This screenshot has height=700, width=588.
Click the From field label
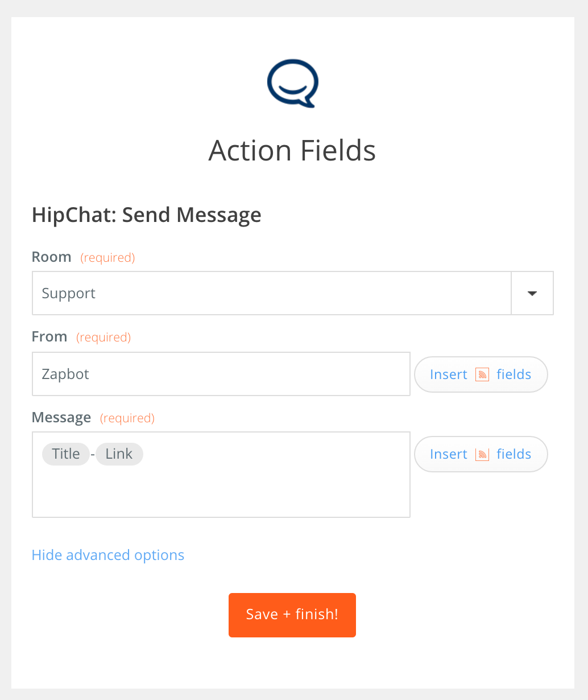49,336
